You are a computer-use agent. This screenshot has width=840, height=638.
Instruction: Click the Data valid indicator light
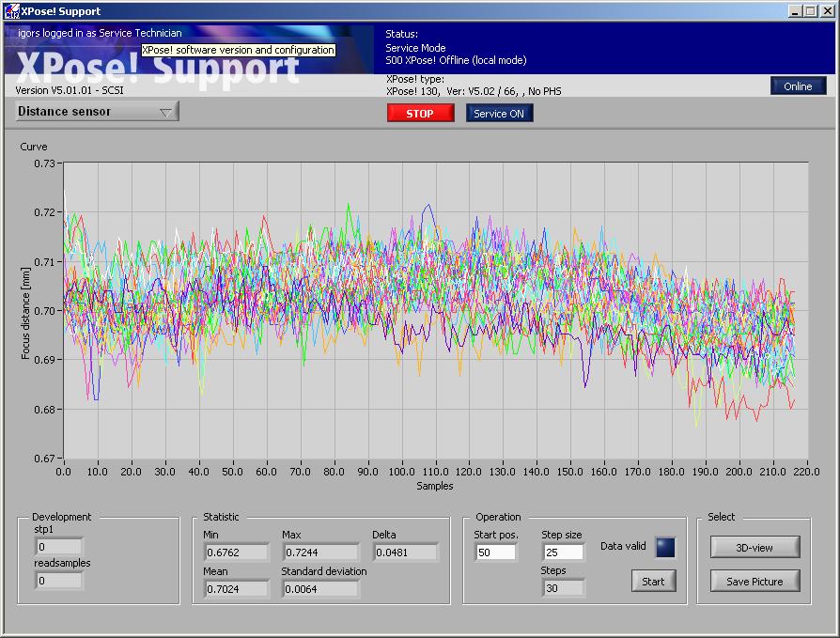coord(665,547)
